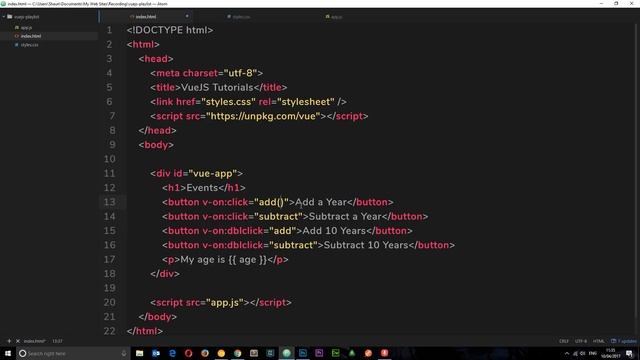The image size is (640, 360).
Task: Click the "app.js" src value on line 20
Action: tap(225, 302)
